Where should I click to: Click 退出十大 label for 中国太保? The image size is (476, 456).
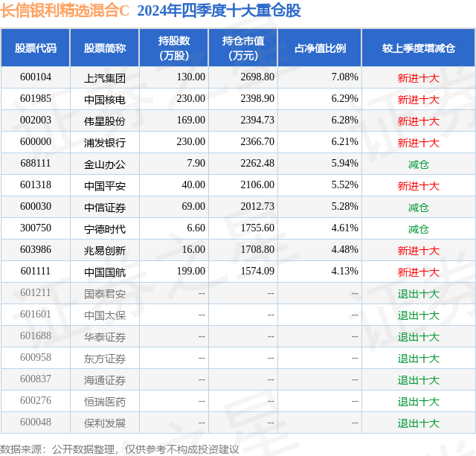point(418,315)
